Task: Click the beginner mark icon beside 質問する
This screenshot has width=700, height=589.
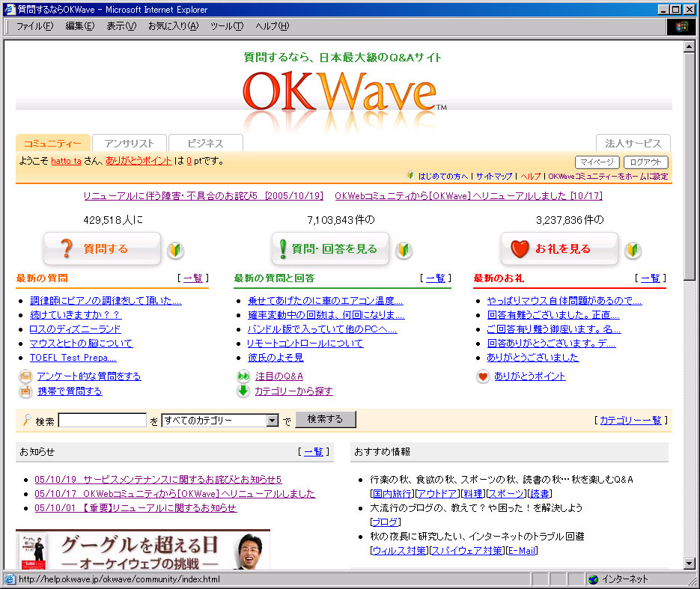Action: point(175,250)
